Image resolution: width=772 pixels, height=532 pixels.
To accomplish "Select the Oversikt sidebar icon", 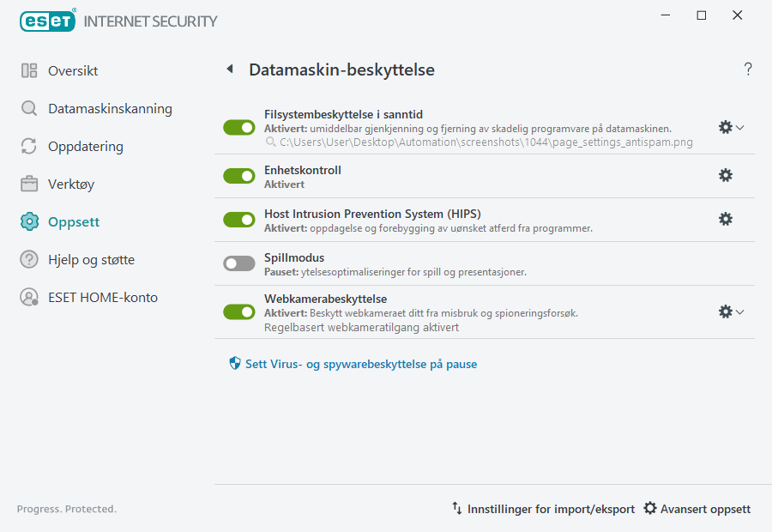I will [x=29, y=71].
